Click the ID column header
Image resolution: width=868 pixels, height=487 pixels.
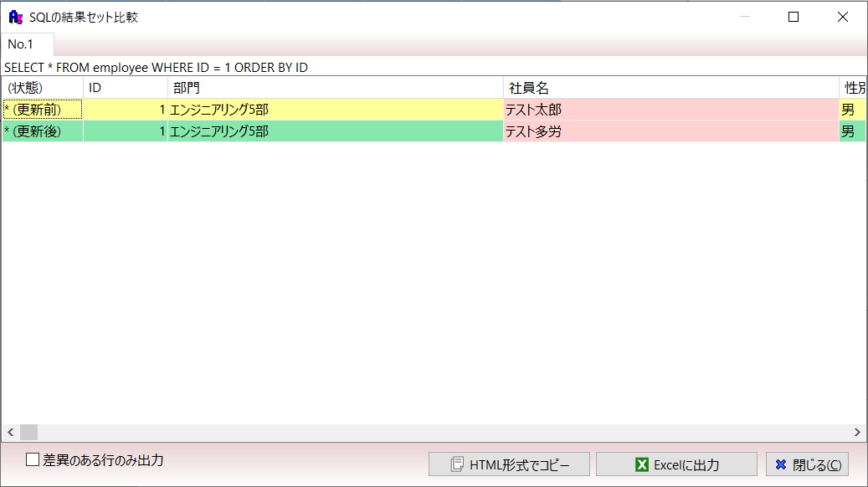click(126, 88)
